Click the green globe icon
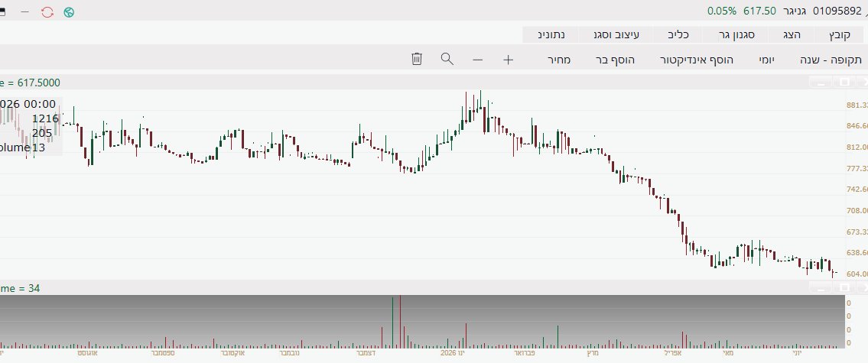This screenshot has width=868, height=363. pyautogui.click(x=69, y=11)
